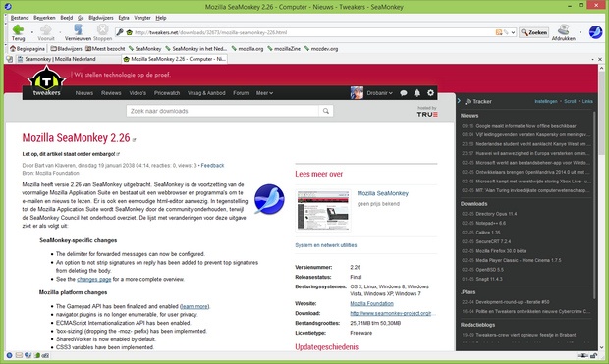The width and height of the screenshot is (609, 364).
Task: Click the SeaMonkey throbber logo in toolbar
Action: click(x=596, y=32)
